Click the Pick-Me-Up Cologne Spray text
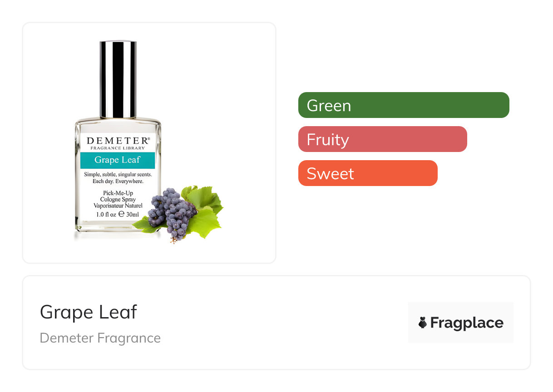Image resolution: width=553 pixels, height=392 pixels. pyautogui.click(x=118, y=196)
